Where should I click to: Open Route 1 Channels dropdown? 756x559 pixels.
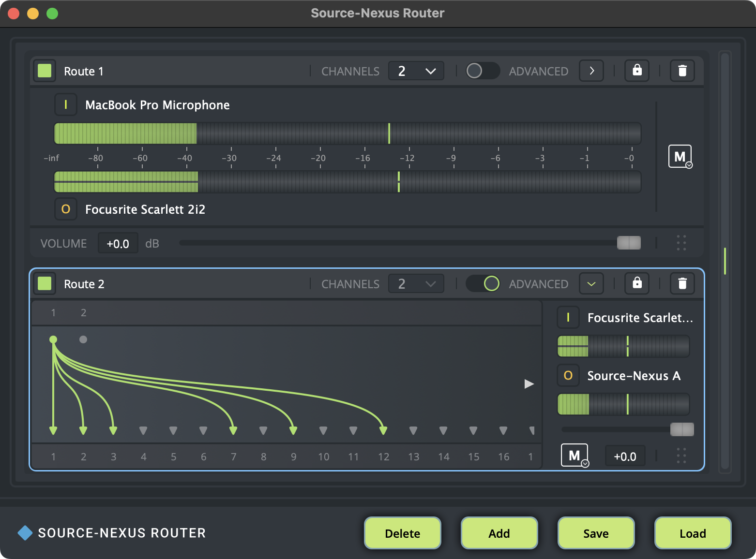point(416,71)
